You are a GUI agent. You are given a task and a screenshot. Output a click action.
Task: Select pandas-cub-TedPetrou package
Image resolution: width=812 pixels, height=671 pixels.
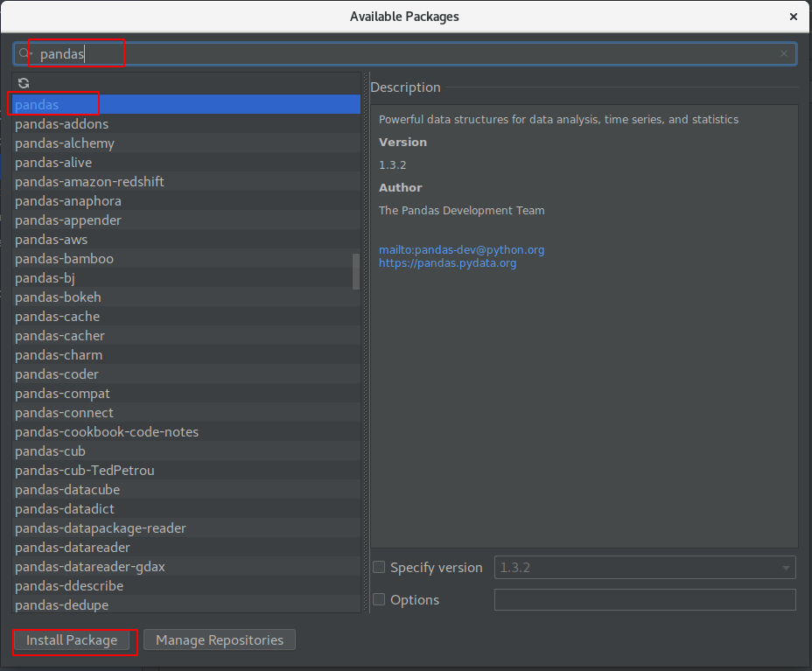186,470
